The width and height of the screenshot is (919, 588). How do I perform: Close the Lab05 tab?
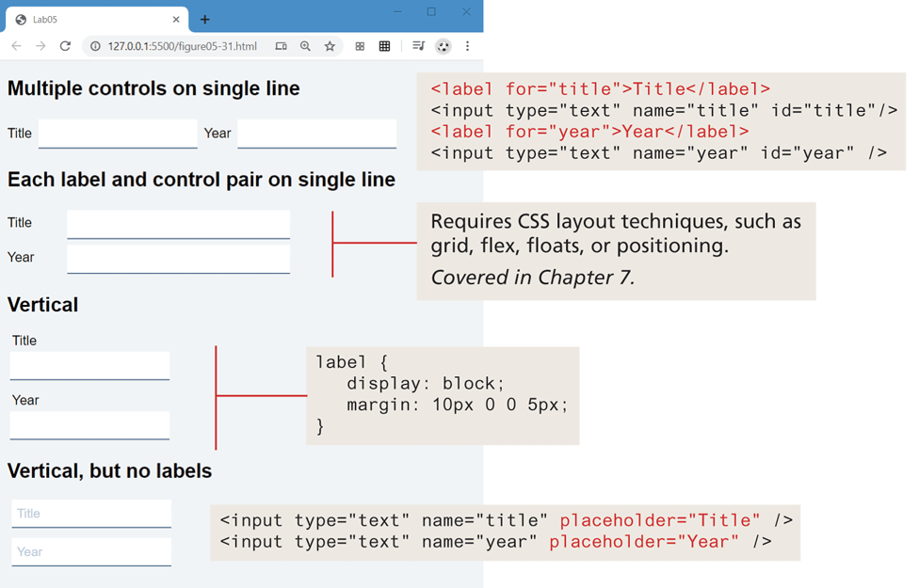[x=176, y=19]
